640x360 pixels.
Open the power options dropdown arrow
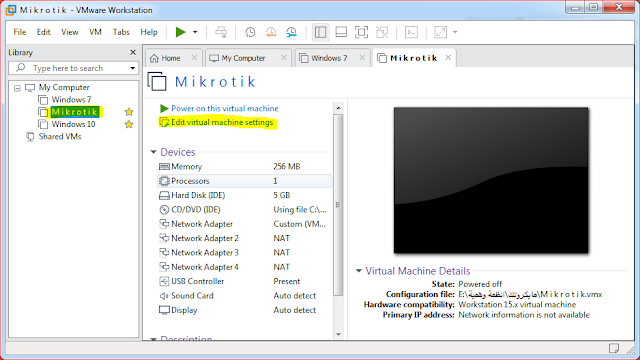pos(195,32)
